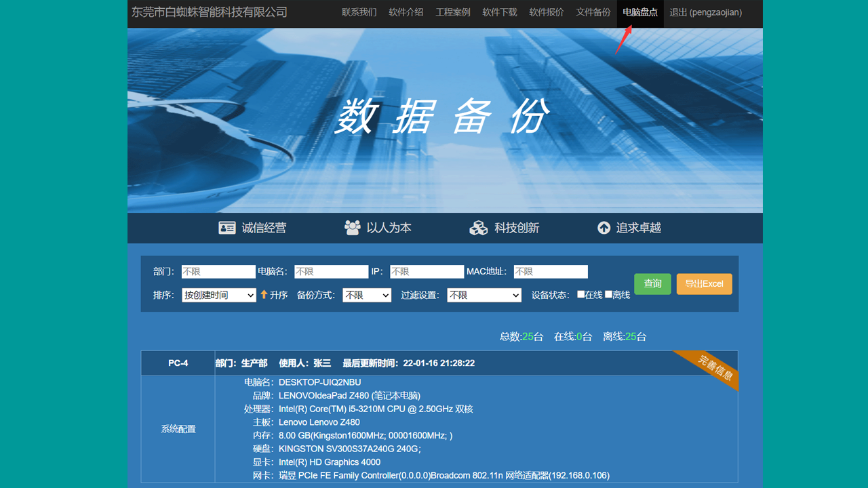
Task: Click the green 查询 button
Action: [x=652, y=283]
